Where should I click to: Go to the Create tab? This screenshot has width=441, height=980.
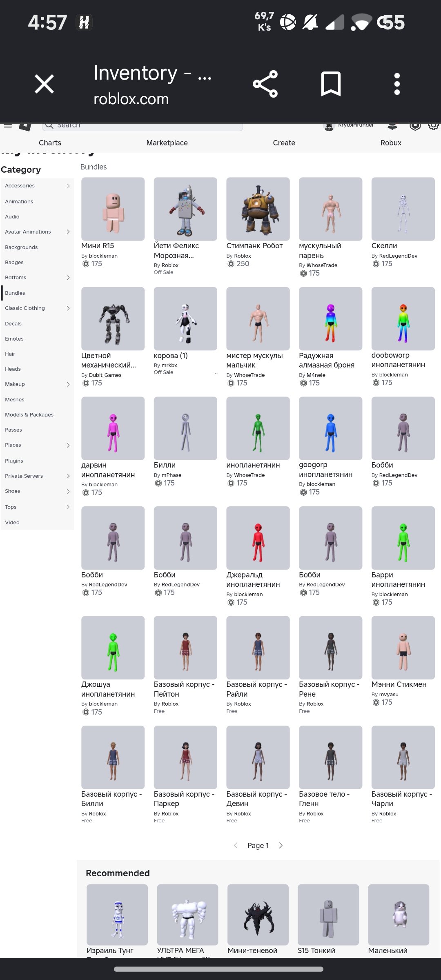pos(284,143)
